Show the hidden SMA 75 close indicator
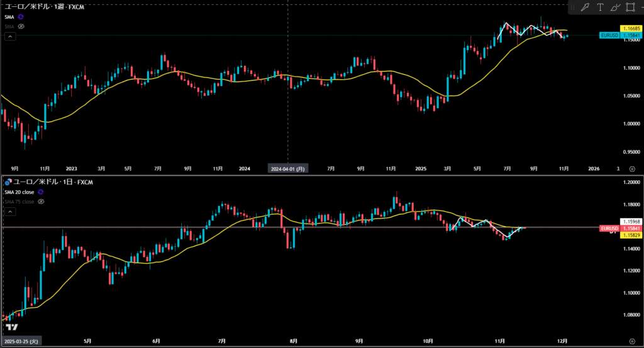 [x=41, y=202]
